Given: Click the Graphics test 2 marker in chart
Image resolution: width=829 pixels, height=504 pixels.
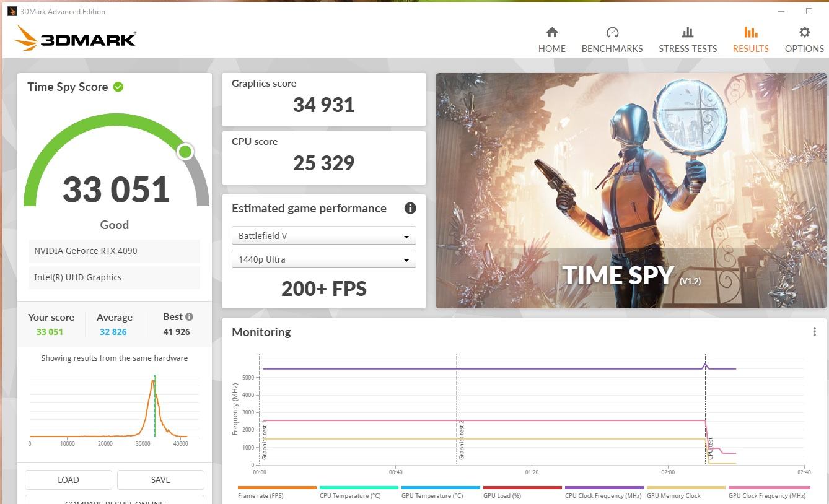Looking at the screenshot, I should click(462, 440).
